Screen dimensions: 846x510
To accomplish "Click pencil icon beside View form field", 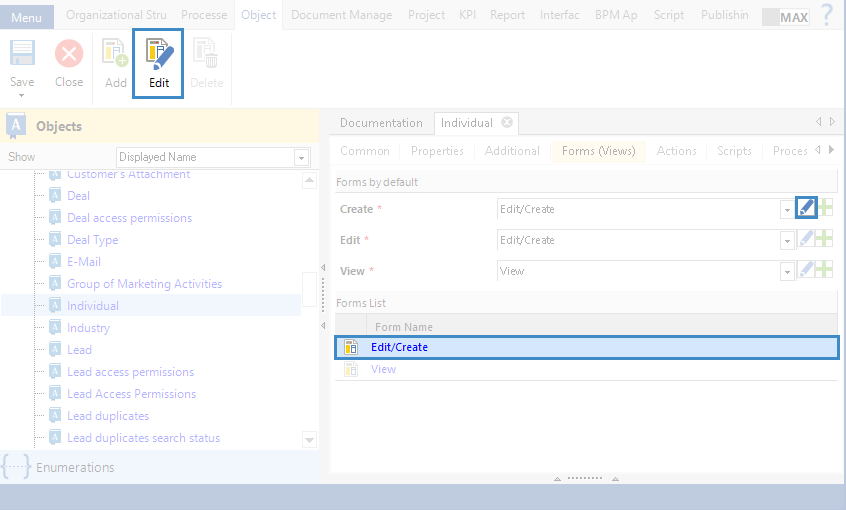I will [x=806, y=270].
